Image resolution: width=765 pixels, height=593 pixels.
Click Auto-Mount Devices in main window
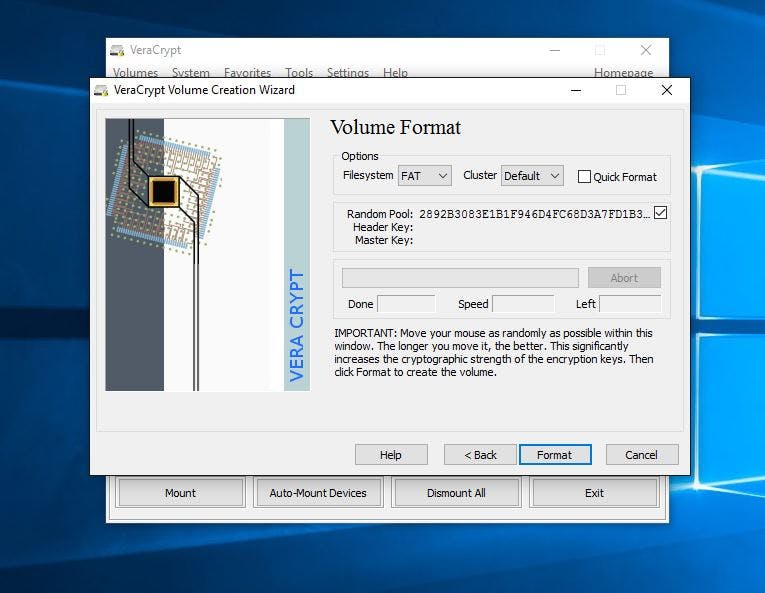click(318, 493)
